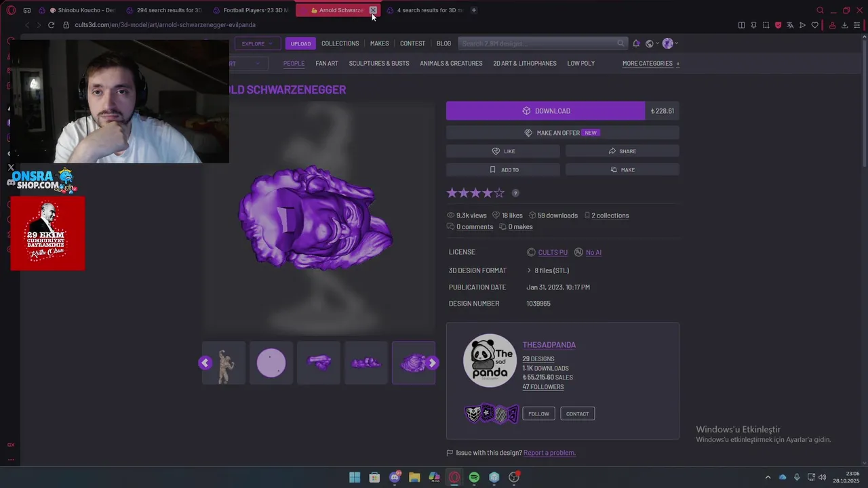Open the user avatar dropdown

(670, 43)
